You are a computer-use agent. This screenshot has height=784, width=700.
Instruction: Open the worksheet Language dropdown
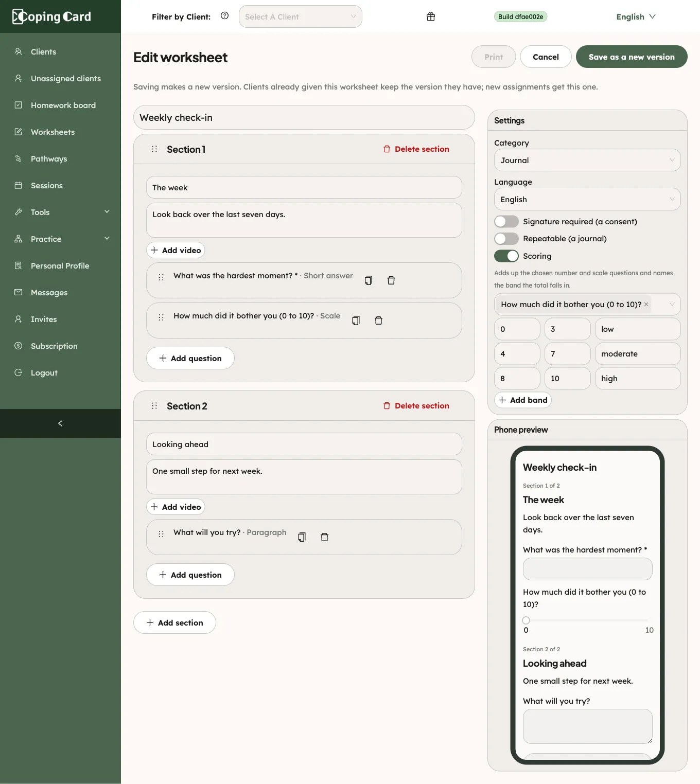[587, 200]
